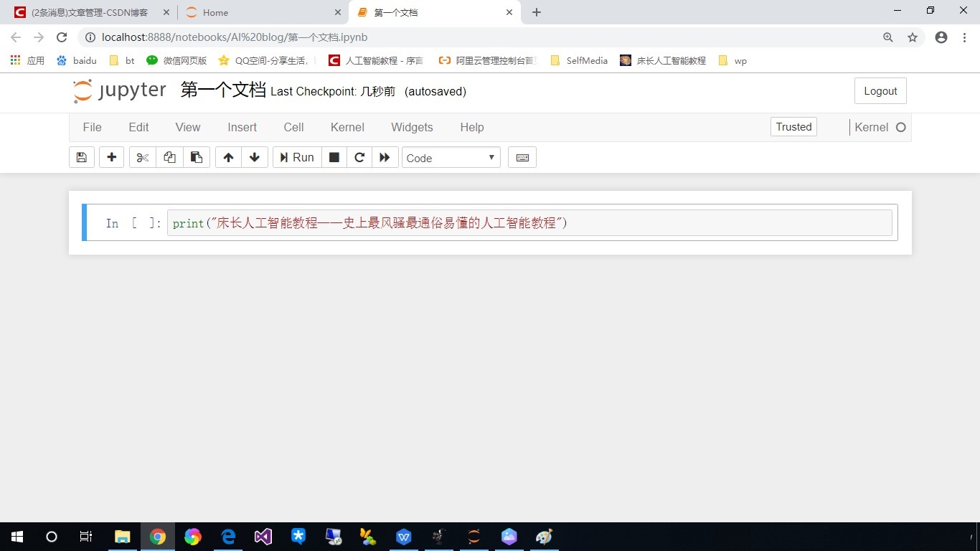
Task: Open the 人工智能教程 - 序言 bookmark
Action: [x=376, y=61]
